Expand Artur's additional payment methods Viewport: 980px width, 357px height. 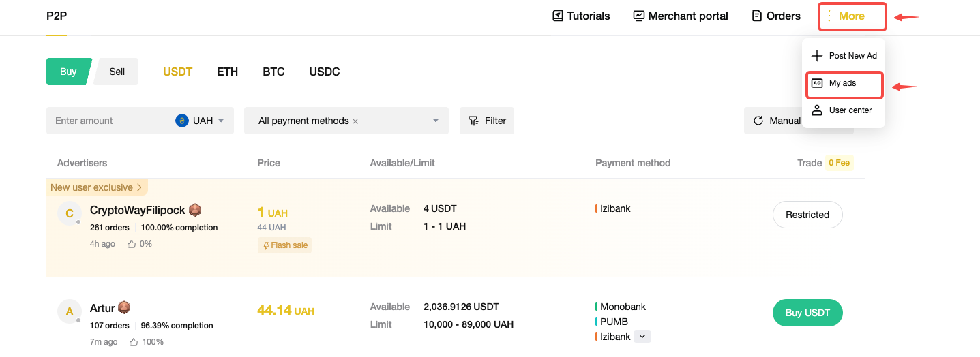pyautogui.click(x=642, y=337)
